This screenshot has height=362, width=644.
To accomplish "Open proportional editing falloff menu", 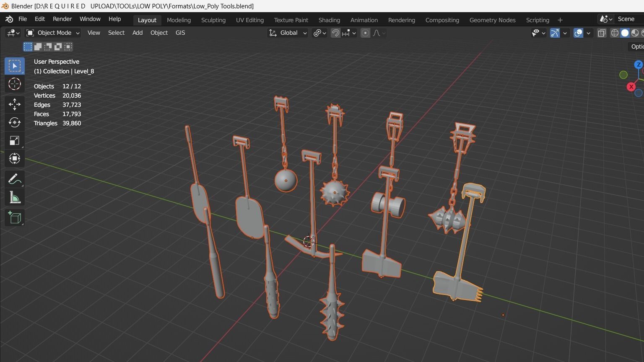I will pyautogui.click(x=379, y=33).
